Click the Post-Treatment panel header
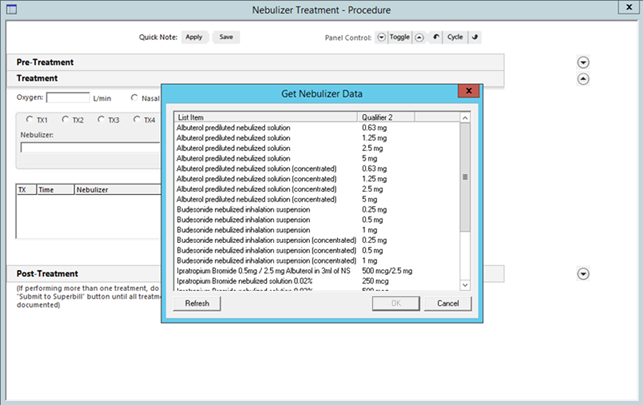 coord(84,273)
